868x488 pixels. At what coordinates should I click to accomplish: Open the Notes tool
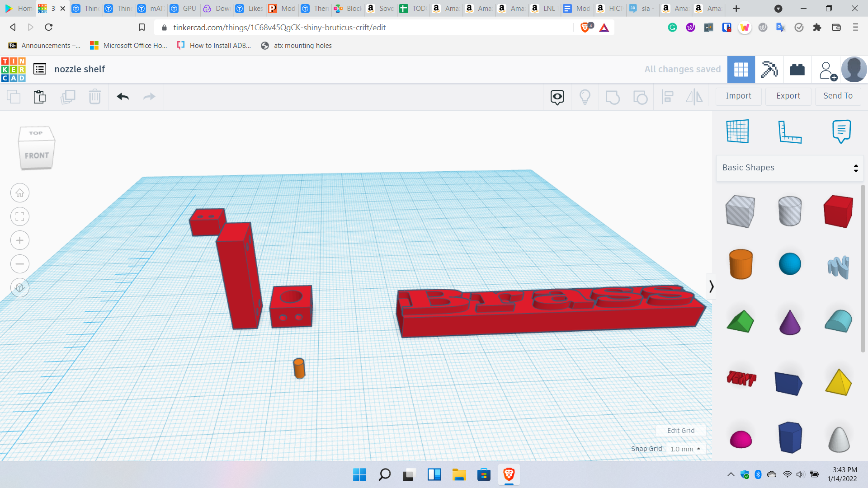pos(841,131)
